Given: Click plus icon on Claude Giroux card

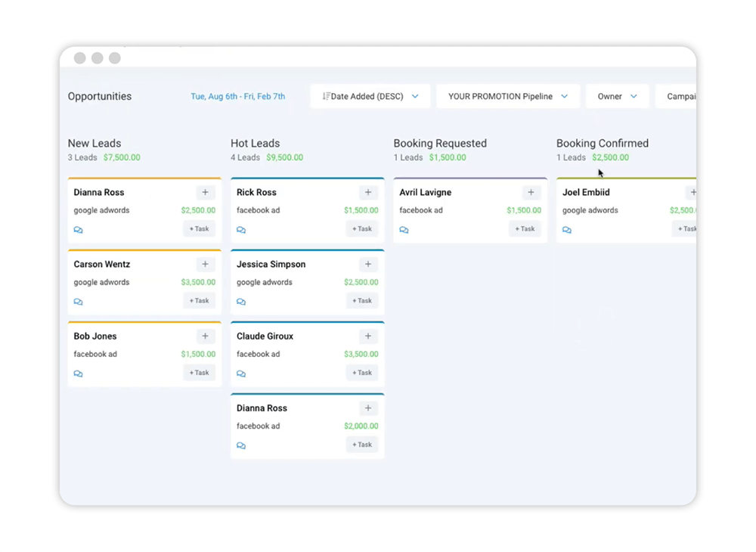Looking at the screenshot, I should (368, 336).
